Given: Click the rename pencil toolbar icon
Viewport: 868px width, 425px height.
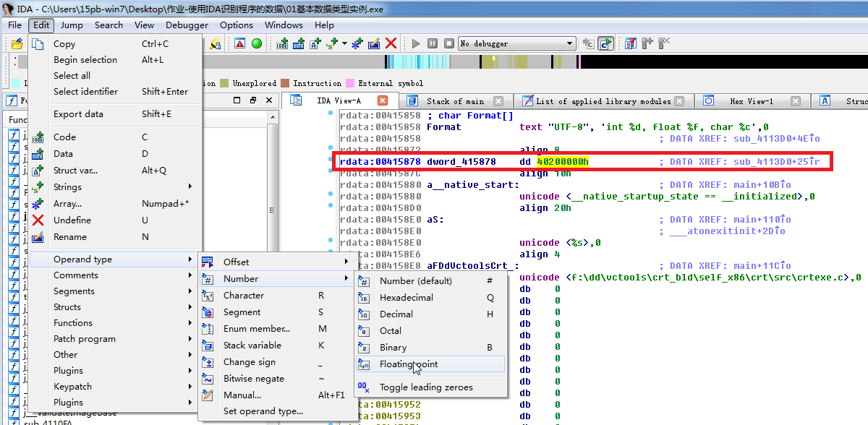Looking at the screenshot, I should [374, 43].
